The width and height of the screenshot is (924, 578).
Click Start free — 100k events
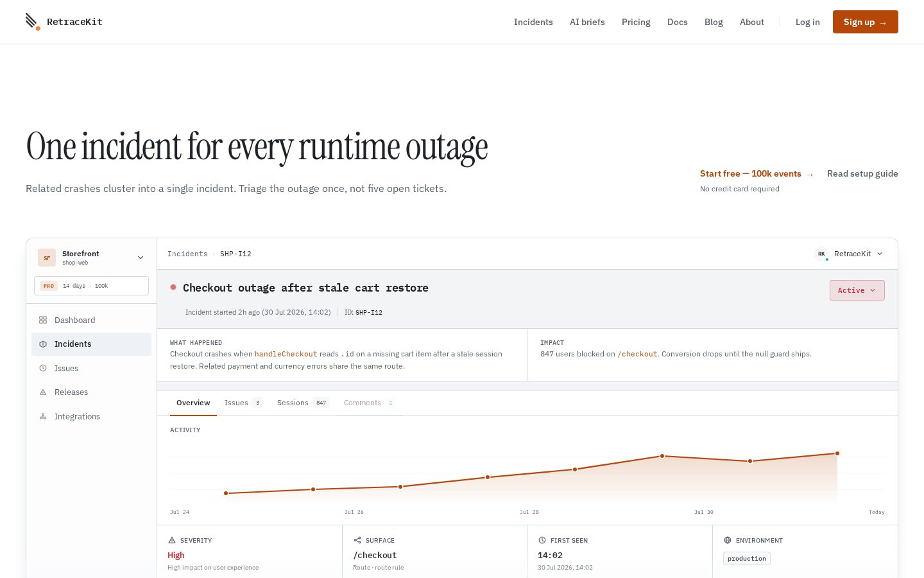coord(757,173)
